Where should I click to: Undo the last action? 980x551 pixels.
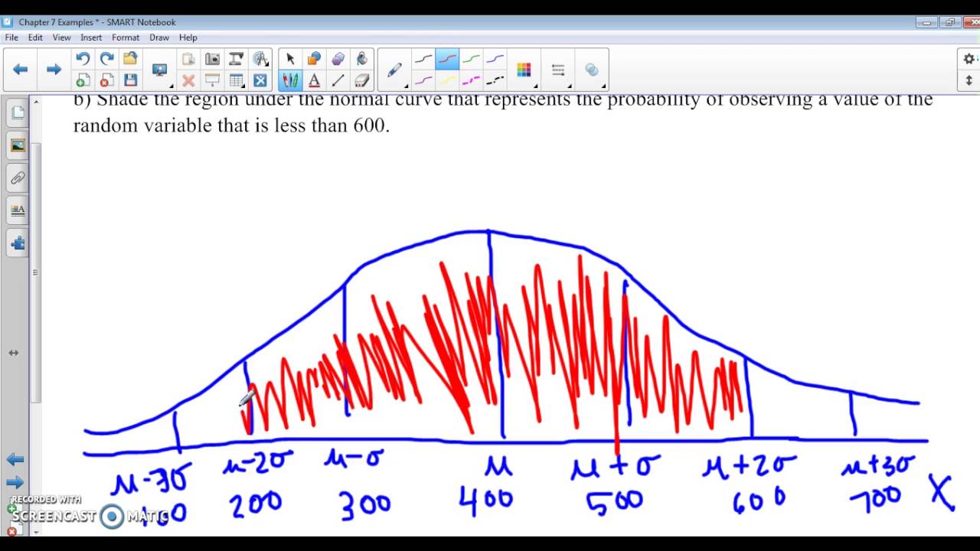click(x=83, y=59)
